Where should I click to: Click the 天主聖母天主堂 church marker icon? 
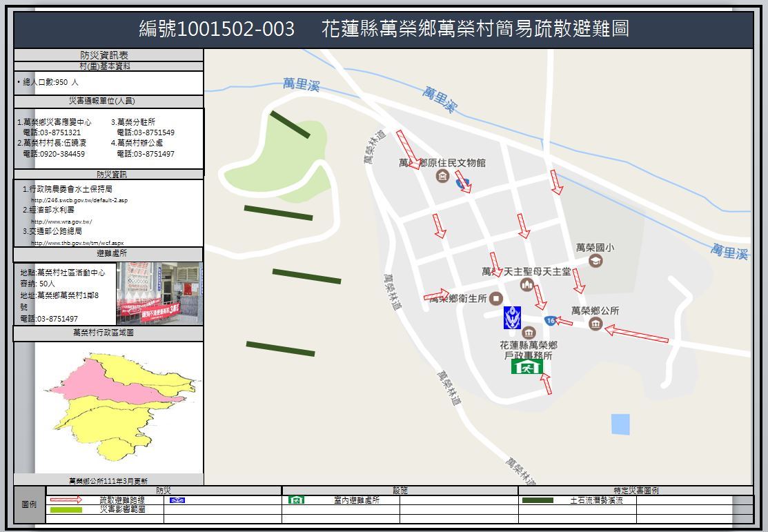[x=527, y=284]
